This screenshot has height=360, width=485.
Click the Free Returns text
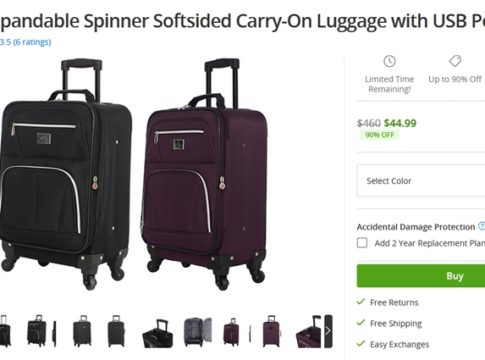pos(394,302)
